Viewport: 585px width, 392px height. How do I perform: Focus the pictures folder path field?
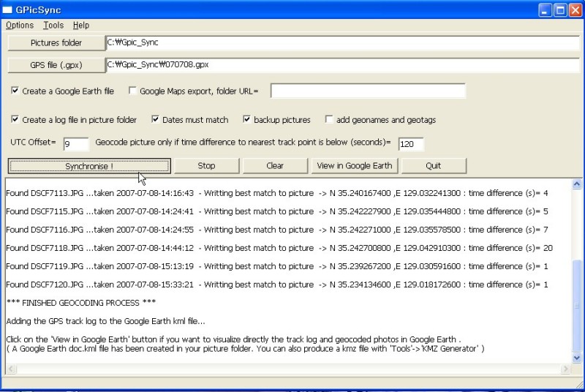click(342, 42)
